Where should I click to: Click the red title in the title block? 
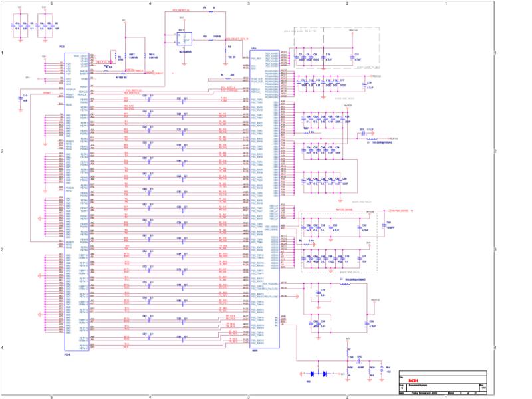(x=413, y=380)
